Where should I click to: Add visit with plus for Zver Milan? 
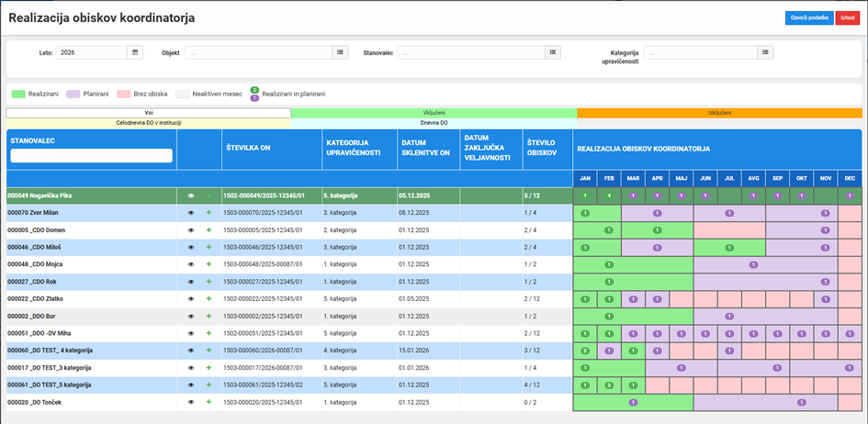(x=209, y=213)
